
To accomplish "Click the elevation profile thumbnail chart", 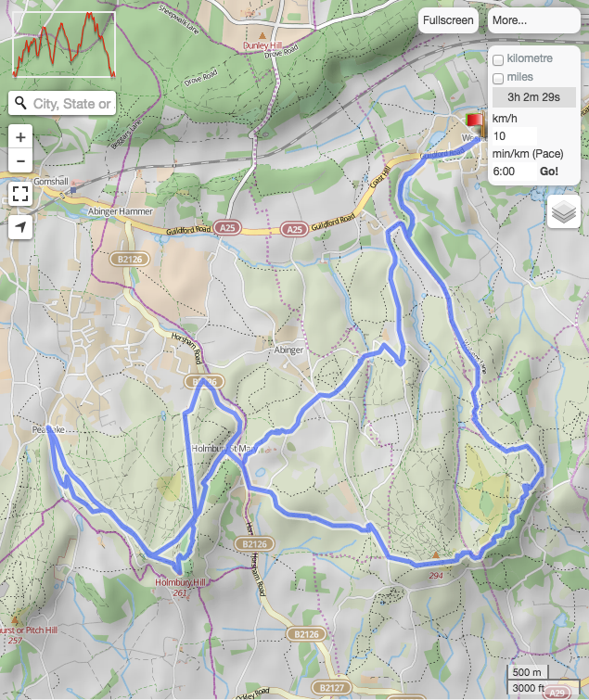I will 64,45.
